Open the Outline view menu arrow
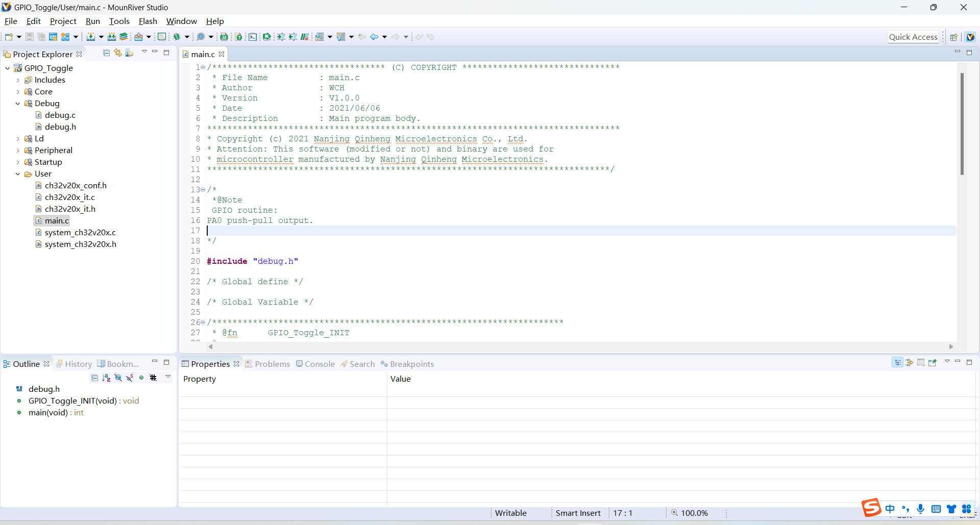980x525 pixels. tap(168, 377)
